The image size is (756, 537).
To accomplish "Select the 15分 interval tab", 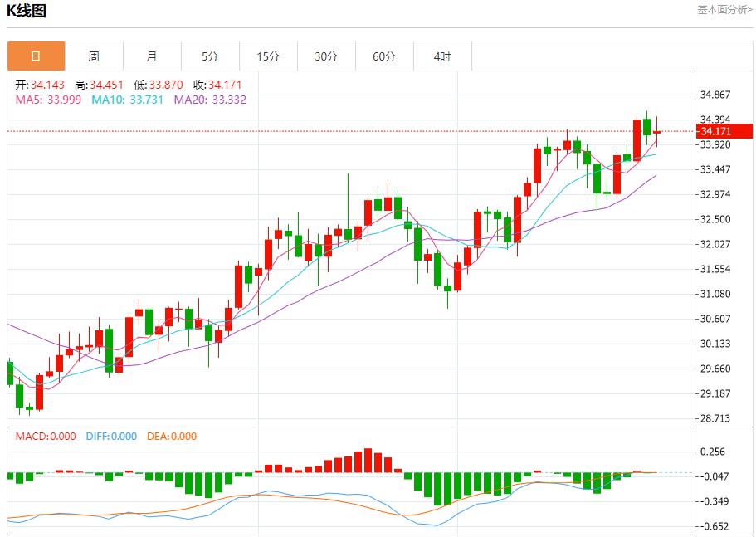I will (x=268, y=56).
